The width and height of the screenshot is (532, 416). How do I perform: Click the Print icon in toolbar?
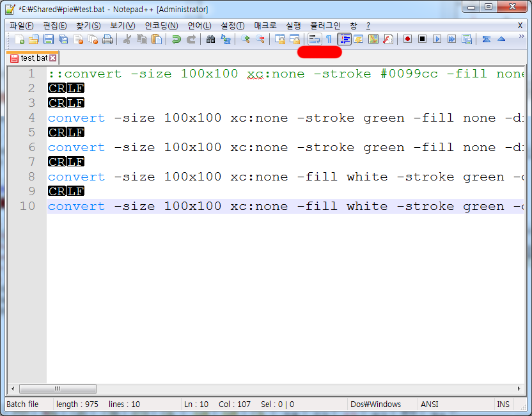(107, 39)
